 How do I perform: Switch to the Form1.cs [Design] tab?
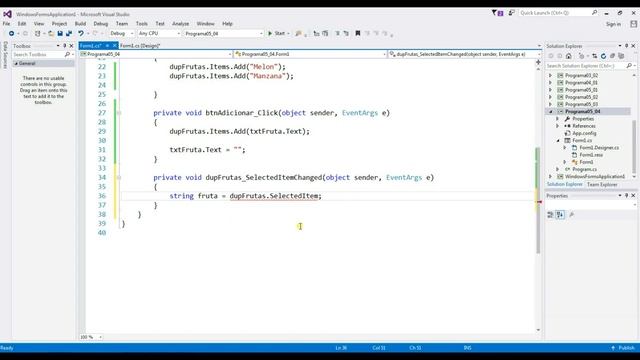click(140, 46)
